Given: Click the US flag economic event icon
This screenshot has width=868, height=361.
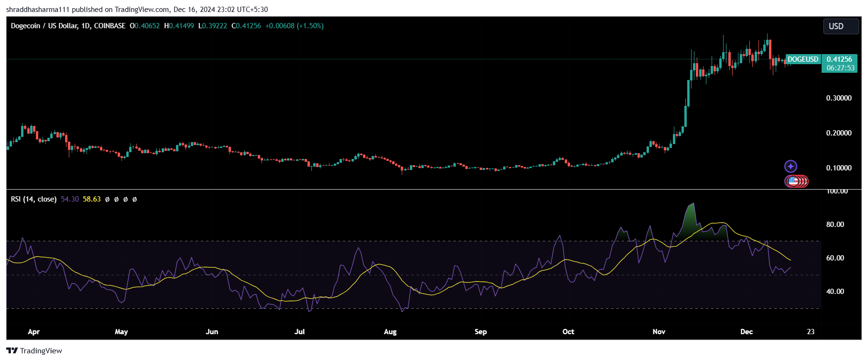Looking at the screenshot, I should point(793,181).
